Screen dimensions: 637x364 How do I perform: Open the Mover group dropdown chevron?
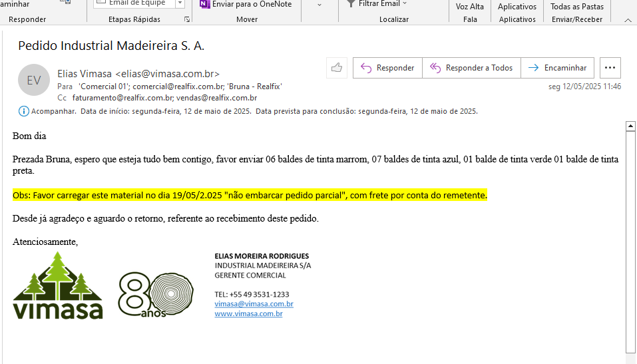(x=319, y=5)
